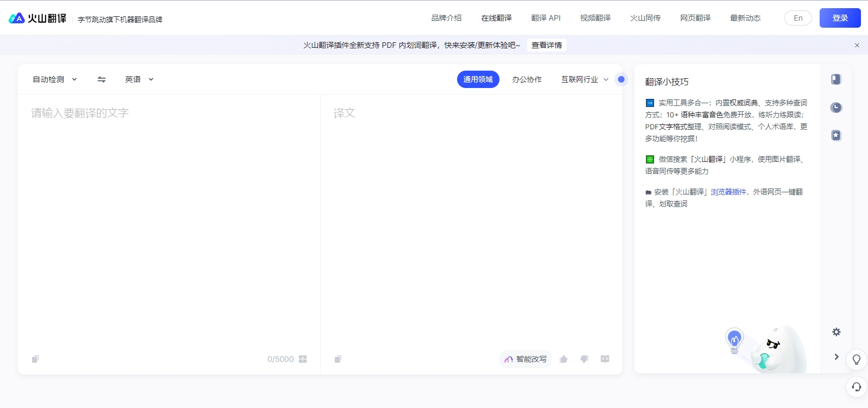Click the 登录 login button

[x=840, y=18]
